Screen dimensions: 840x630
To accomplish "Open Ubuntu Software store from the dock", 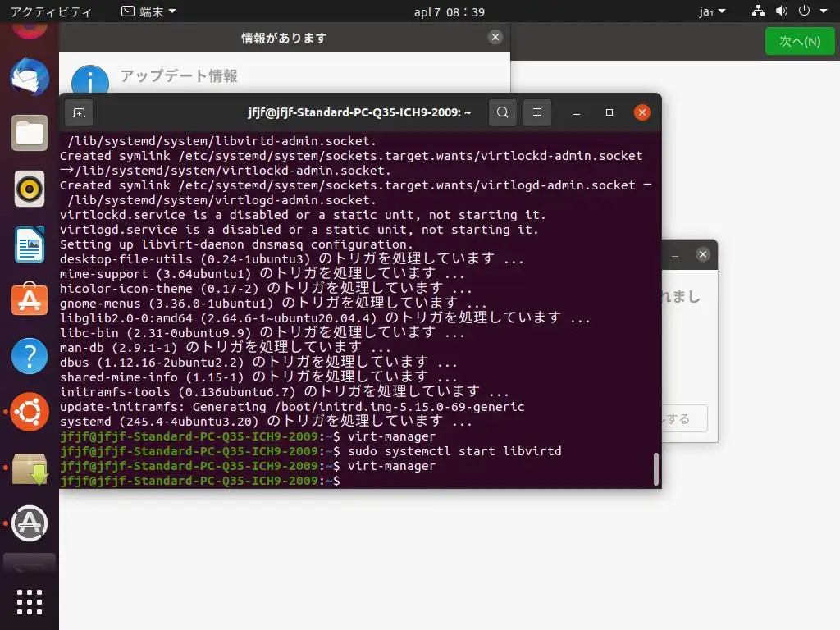I will pyautogui.click(x=30, y=299).
